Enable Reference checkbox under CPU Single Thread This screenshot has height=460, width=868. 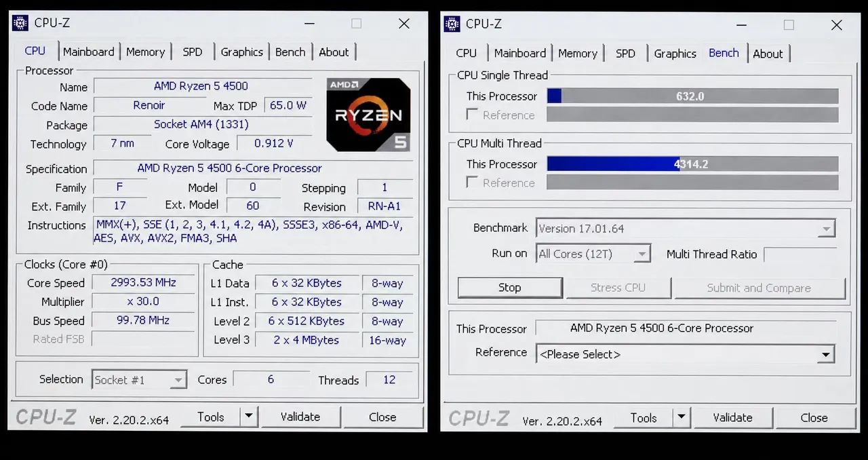pyautogui.click(x=472, y=115)
